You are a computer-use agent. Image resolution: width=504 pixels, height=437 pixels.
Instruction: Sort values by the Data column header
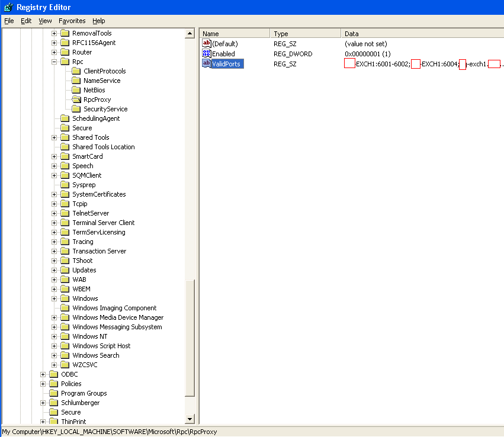422,33
